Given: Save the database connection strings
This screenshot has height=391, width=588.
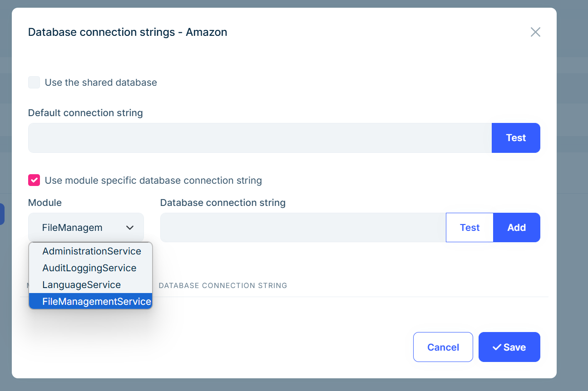Looking at the screenshot, I should pyautogui.click(x=509, y=347).
